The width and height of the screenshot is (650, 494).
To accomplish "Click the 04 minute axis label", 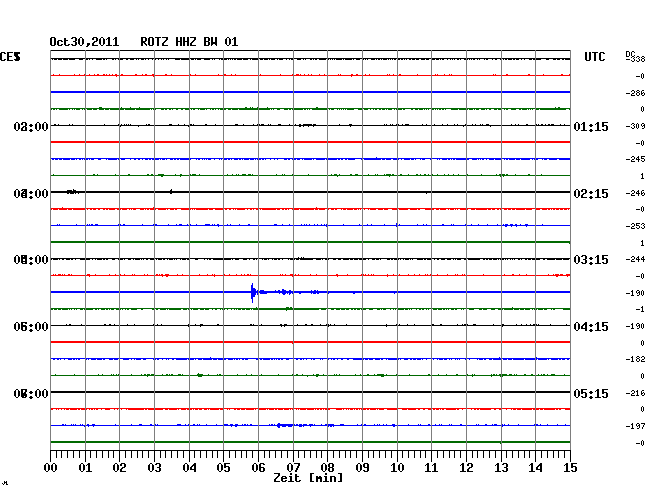I will click(189, 468).
